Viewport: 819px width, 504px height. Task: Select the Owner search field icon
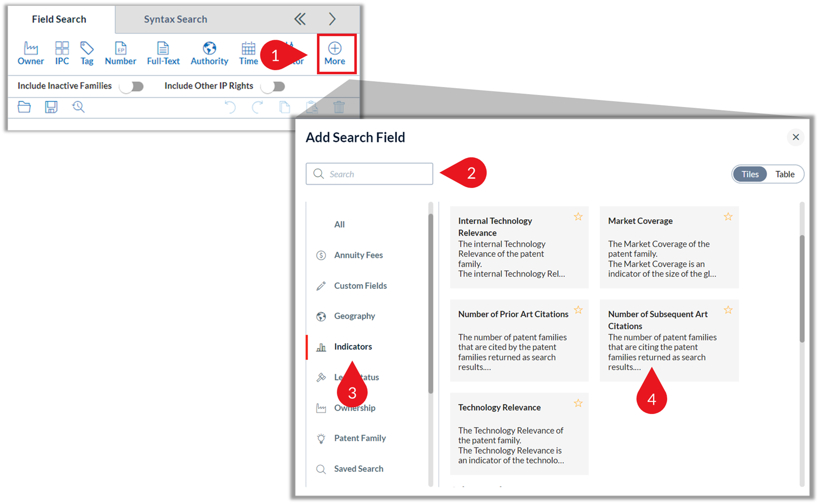pyautogui.click(x=30, y=52)
